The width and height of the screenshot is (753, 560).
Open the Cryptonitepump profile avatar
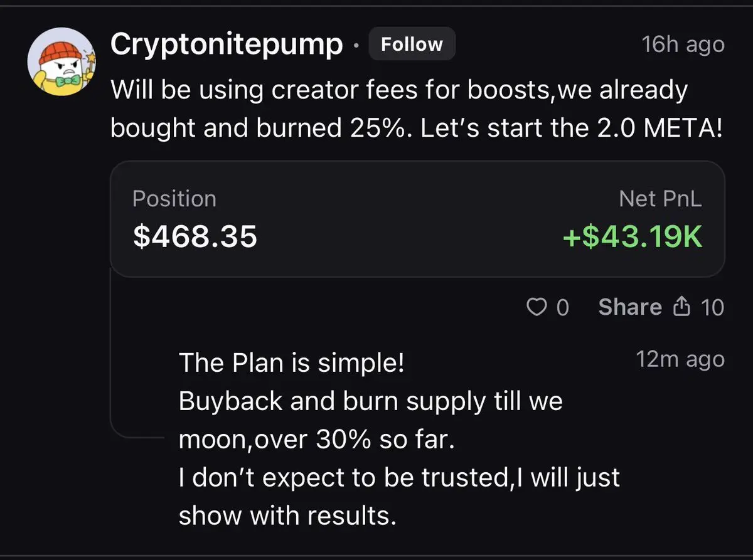tap(61, 61)
